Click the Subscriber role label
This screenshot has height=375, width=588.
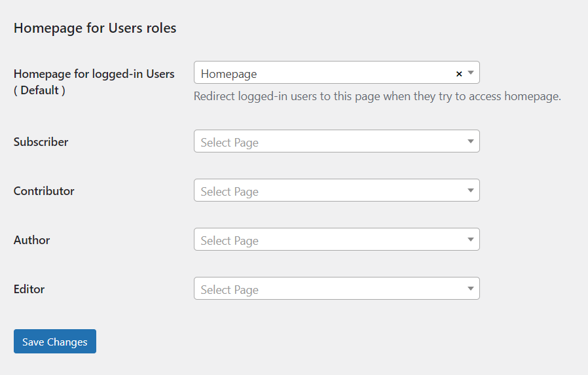click(x=41, y=142)
